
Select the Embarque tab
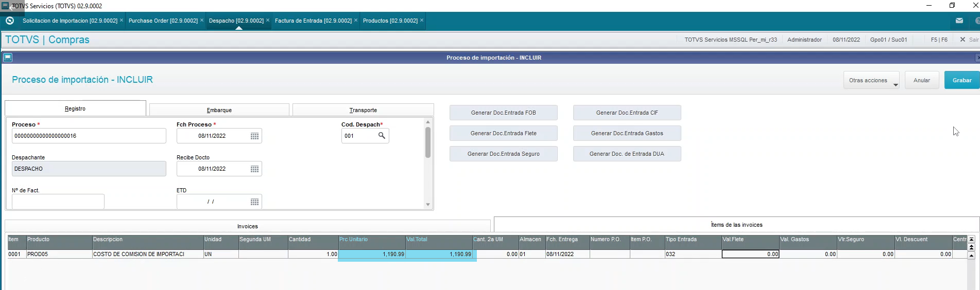tap(219, 110)
